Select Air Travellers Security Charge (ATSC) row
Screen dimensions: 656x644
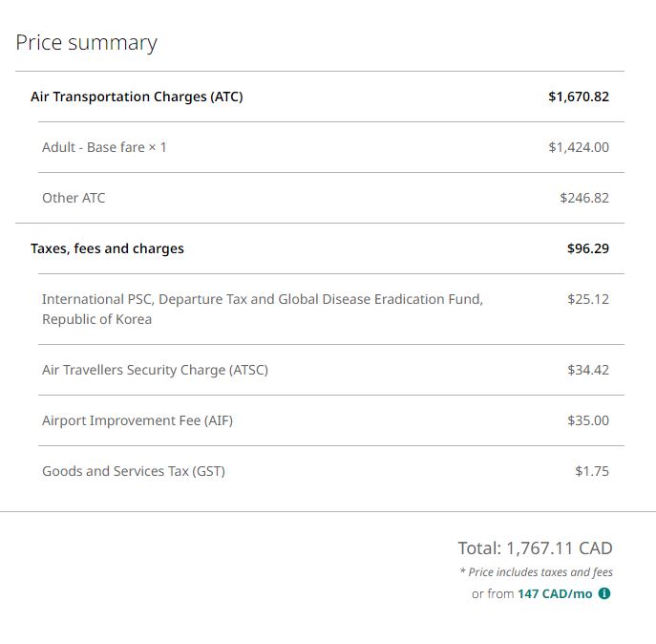(x=155, y=370)
